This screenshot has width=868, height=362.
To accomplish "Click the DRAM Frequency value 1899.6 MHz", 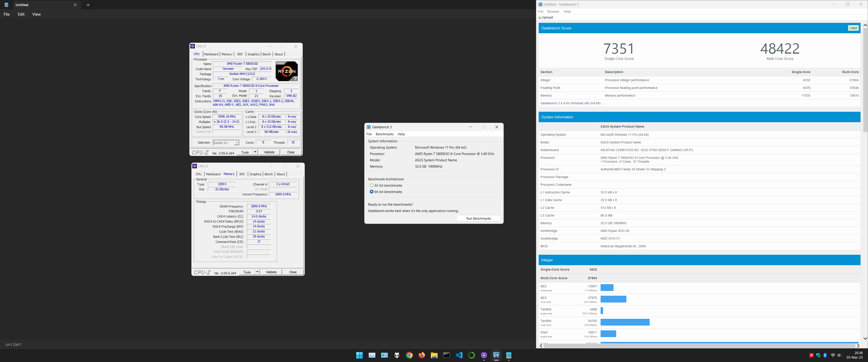I will (x=259, y=207).
